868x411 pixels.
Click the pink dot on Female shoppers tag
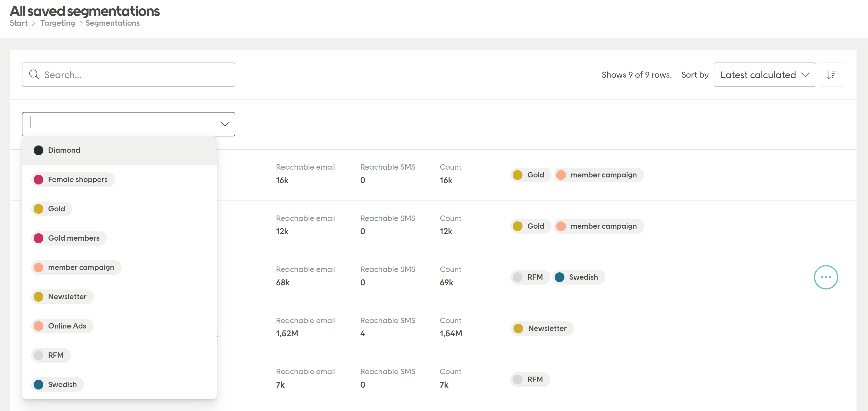point(39,179)
